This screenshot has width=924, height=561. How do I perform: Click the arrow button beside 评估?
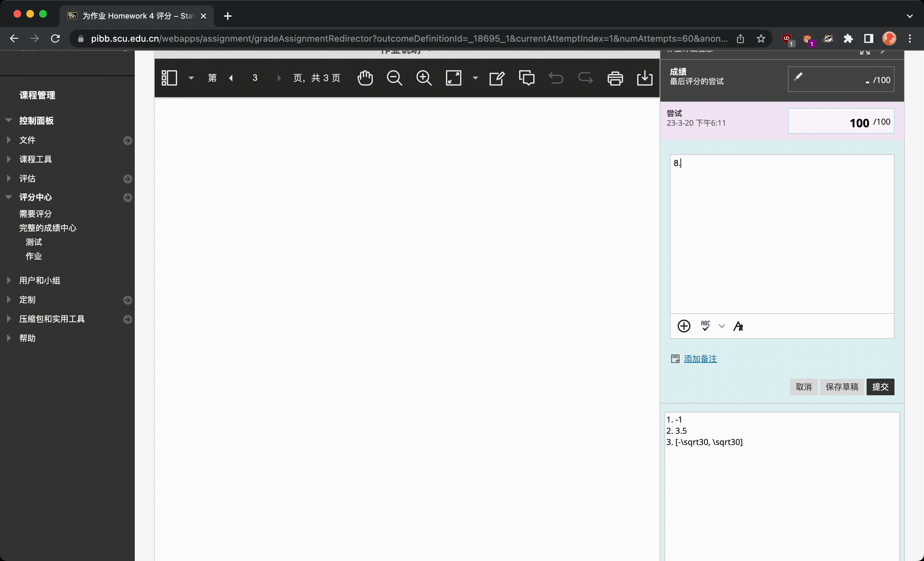127,179
